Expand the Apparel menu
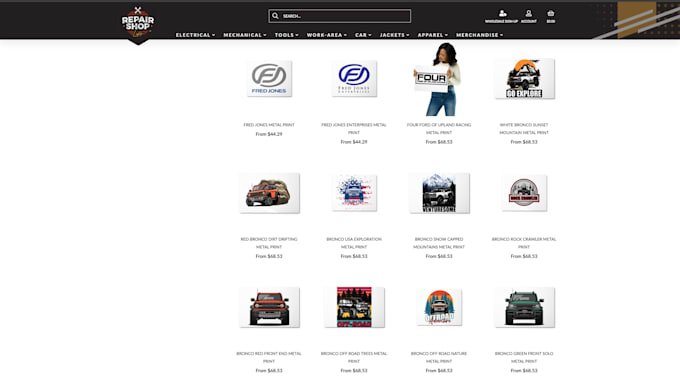Viewport: 680px width, 386px height. click(x=432, y=35)
